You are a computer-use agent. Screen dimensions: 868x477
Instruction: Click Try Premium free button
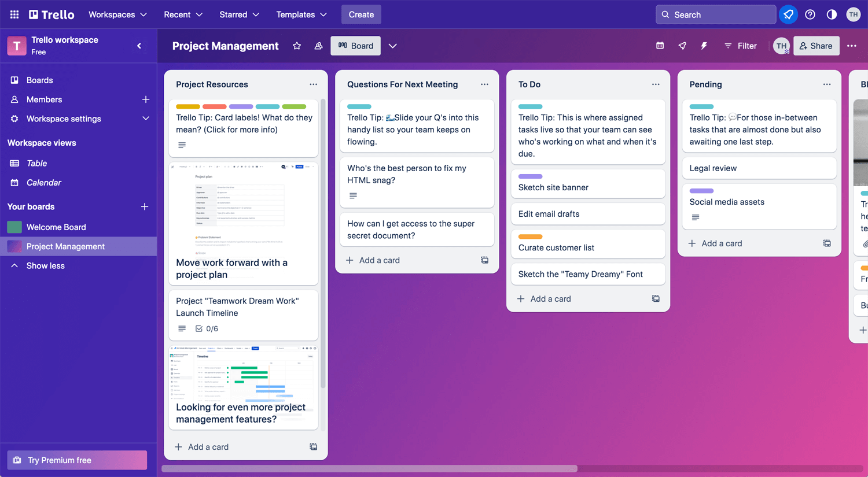click(x=77, y=460)
